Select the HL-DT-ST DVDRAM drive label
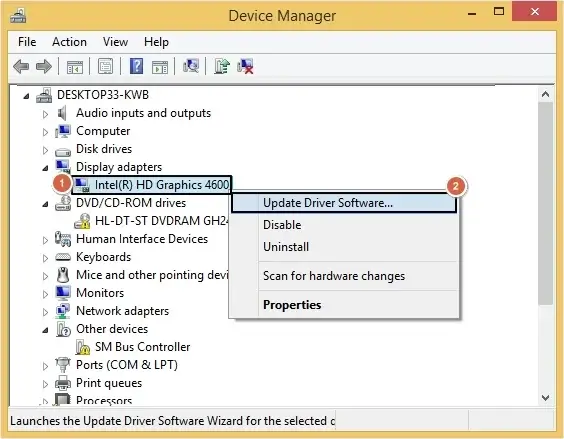This screenshot has height=439, width=564. click(162, 221)
